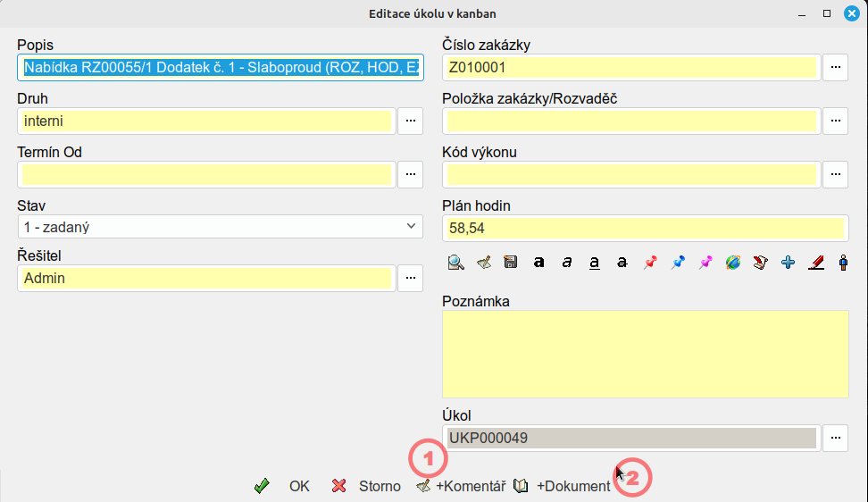Click the globe web link icon
868x502 pixels.
click(733, 263)
